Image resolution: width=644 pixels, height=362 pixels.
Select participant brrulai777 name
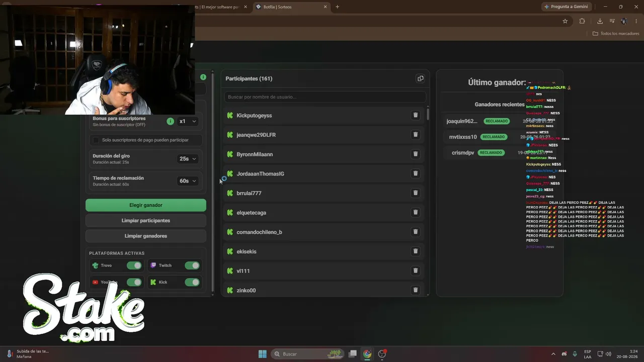(249, 193)
